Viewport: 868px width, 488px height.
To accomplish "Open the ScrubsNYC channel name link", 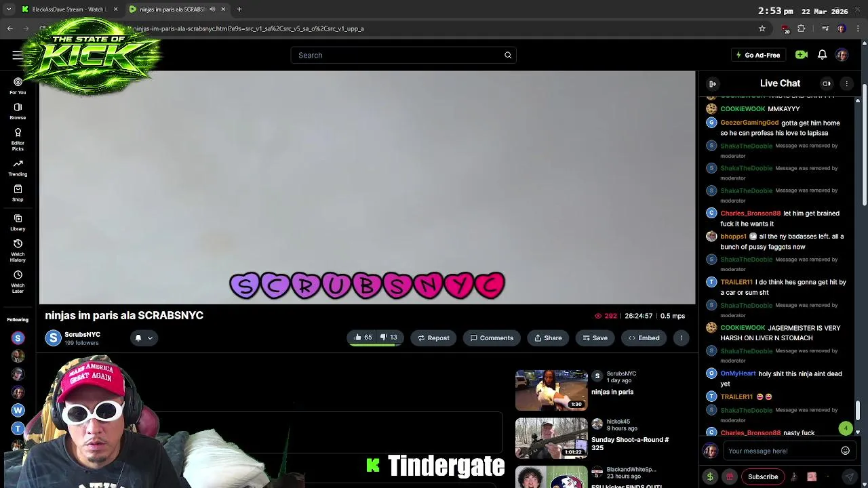I will pos(82,334).
